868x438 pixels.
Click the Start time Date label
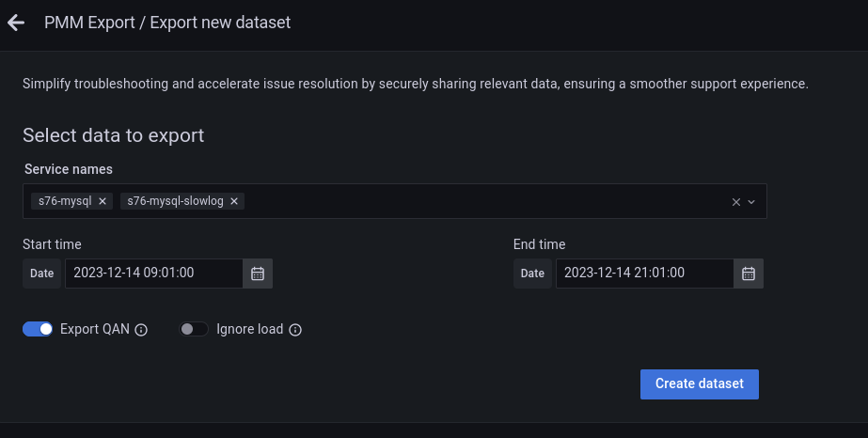point(42,274)
